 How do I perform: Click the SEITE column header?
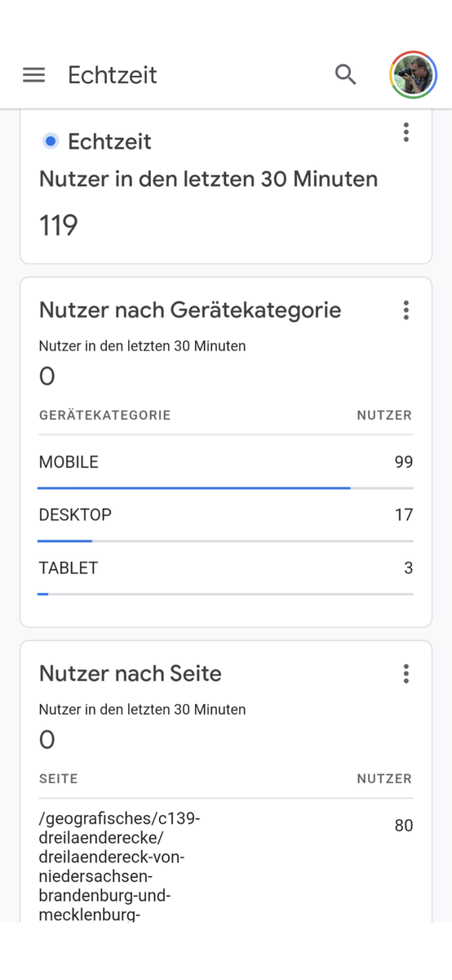[59, 779]
